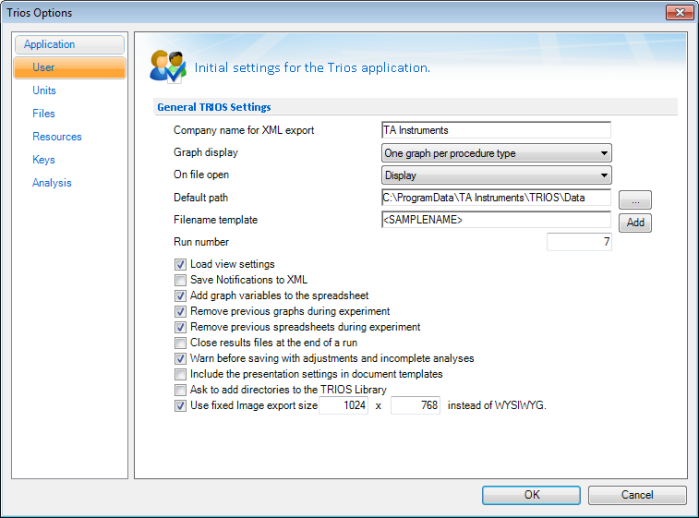The height and width of the screenshot is (518, 699).
Task: Open the Keys settings page
Action: (x=44, y=160)
